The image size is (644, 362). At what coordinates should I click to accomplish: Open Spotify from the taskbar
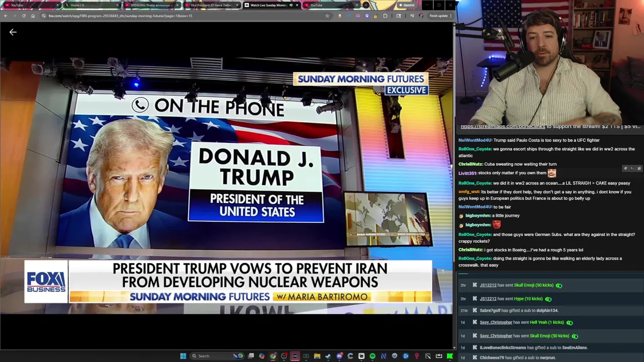tap(372, 356)
